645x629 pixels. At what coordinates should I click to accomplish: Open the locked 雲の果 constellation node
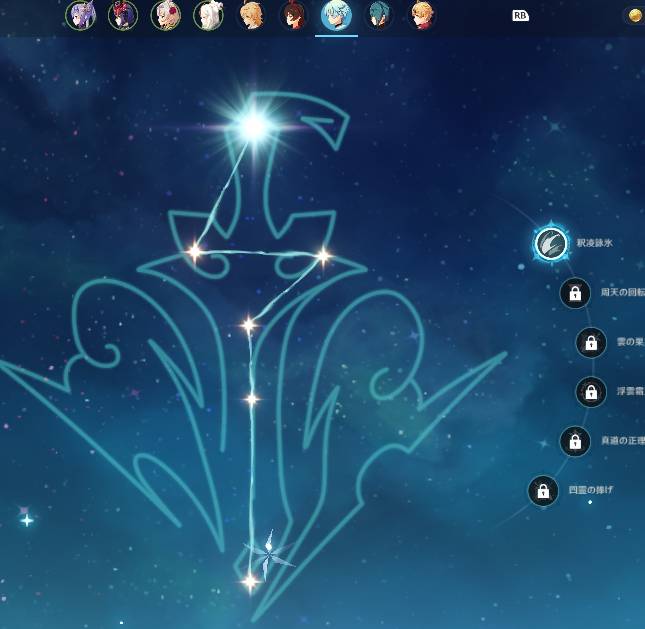591,342
